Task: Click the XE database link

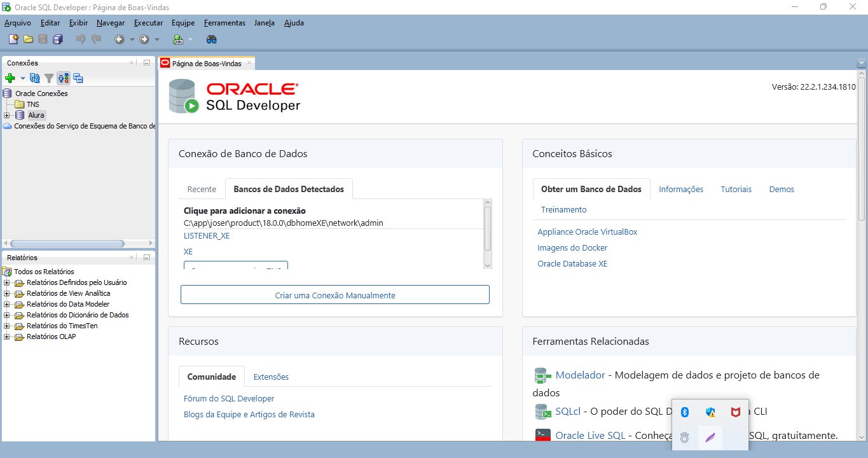Action: [x=188, y=251]
